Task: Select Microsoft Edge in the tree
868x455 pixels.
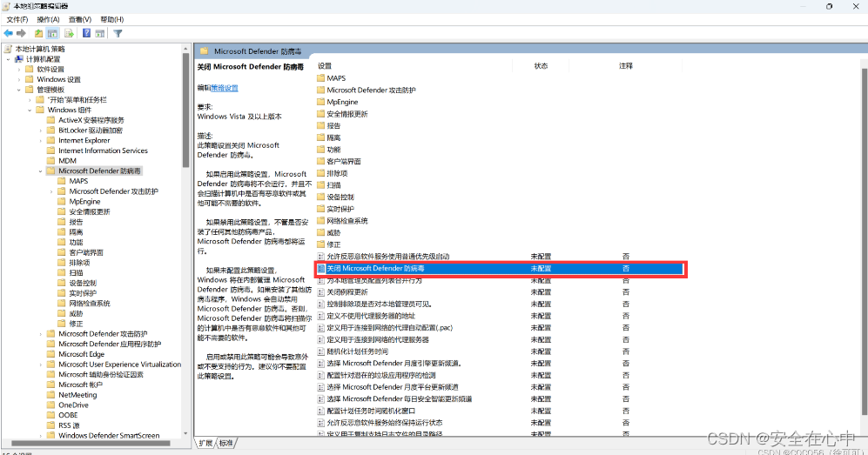Action: click(x=81, y=354)
